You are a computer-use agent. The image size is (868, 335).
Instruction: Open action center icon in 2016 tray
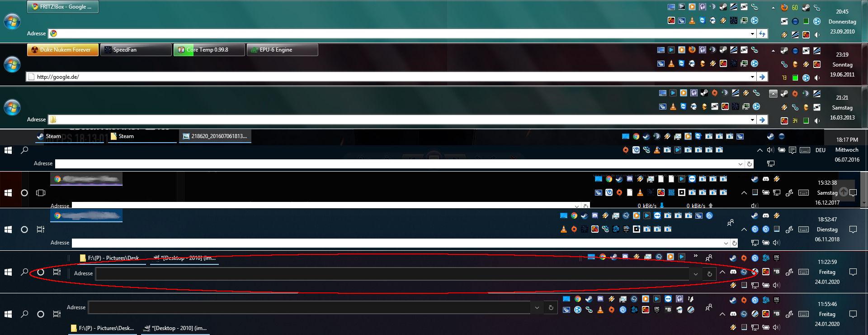[792, 150]
